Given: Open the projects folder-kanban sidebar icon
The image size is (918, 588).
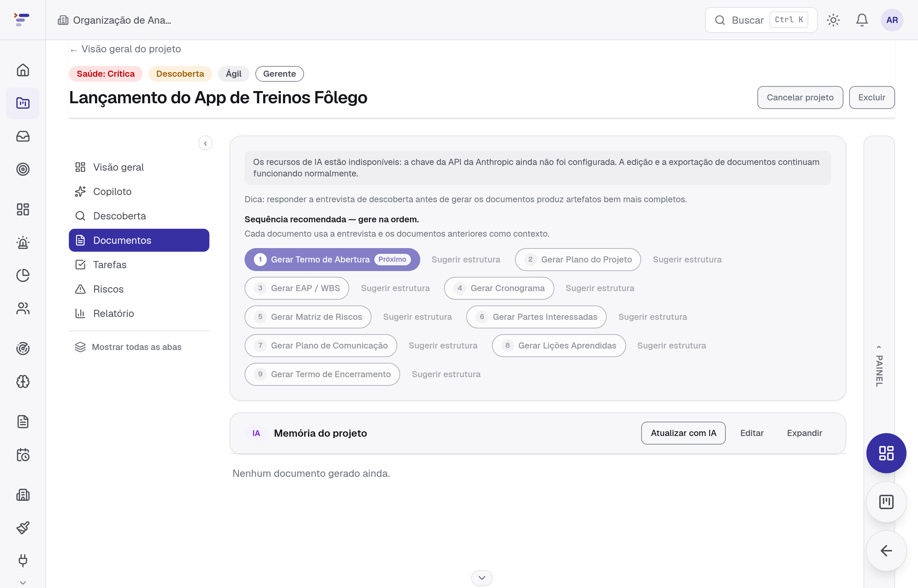Looking at the screenshot, I should pos(23,103).
